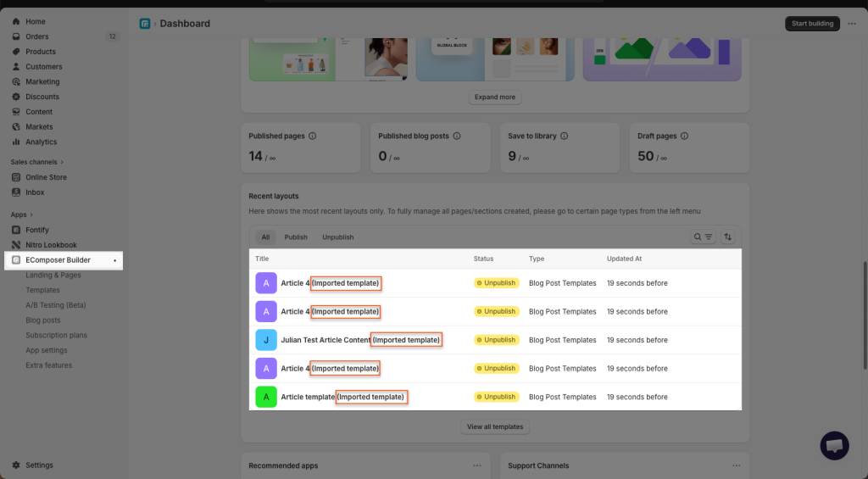Click the Start building button

tap(812, 24)
